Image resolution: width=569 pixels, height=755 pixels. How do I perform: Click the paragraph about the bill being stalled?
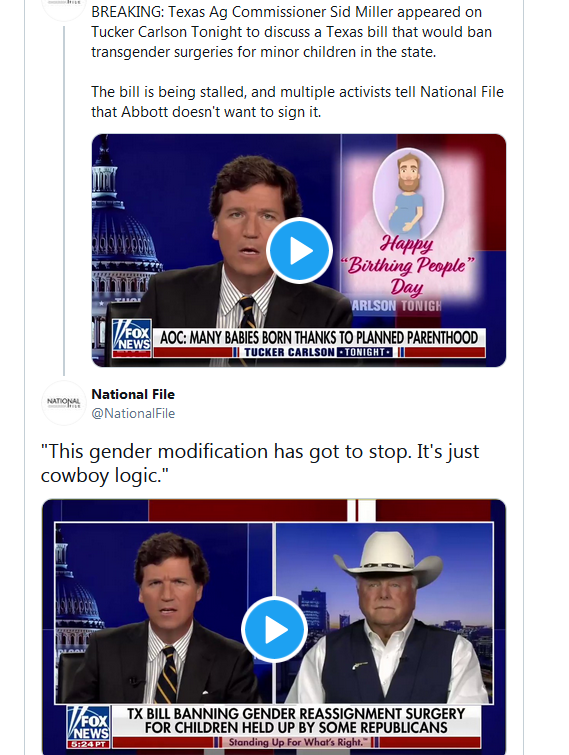tap(297, 102)
